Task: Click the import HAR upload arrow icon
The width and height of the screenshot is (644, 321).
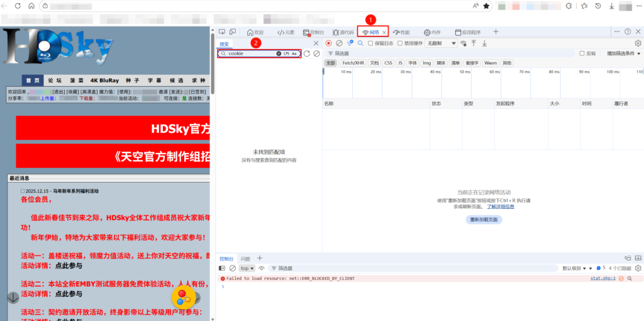Action: click(x=474, y=43)
